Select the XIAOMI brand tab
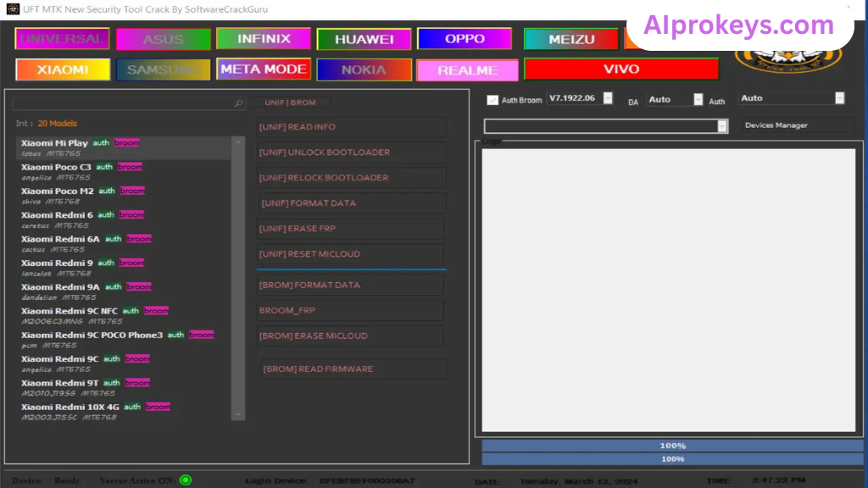The image size is (868, 488). (63, 69)
